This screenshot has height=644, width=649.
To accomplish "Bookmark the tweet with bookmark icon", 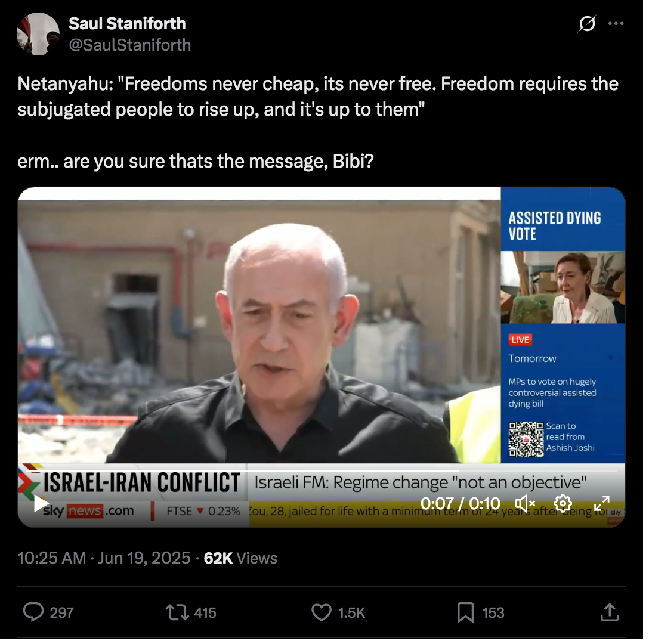I will point(465,612).
